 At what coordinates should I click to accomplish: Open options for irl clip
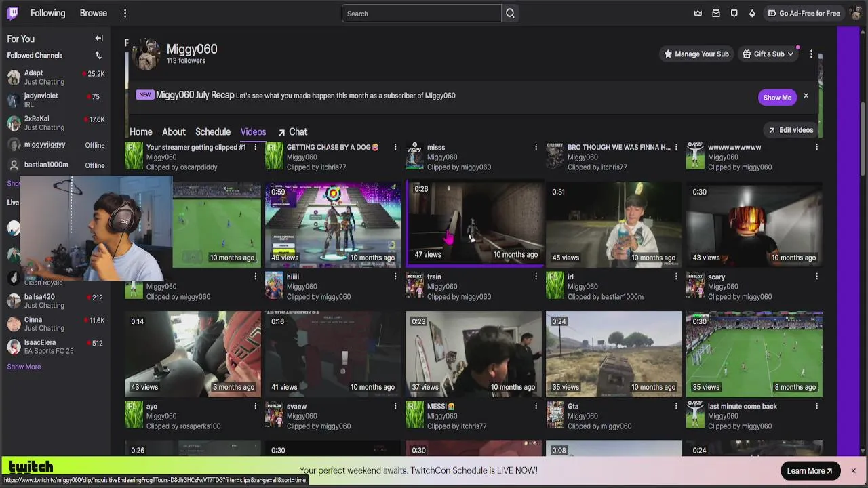676,277
